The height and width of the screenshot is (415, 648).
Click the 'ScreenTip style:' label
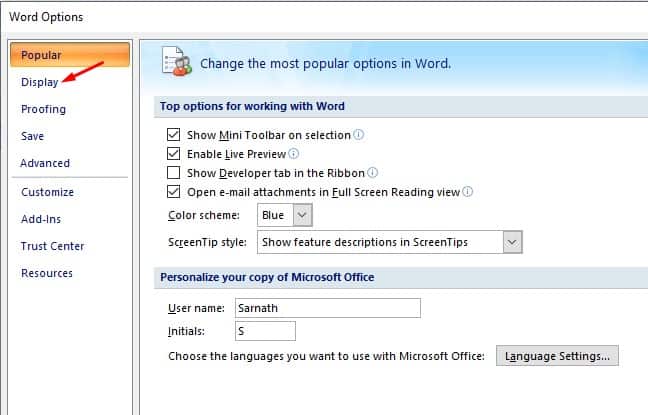tap(207, 242)
